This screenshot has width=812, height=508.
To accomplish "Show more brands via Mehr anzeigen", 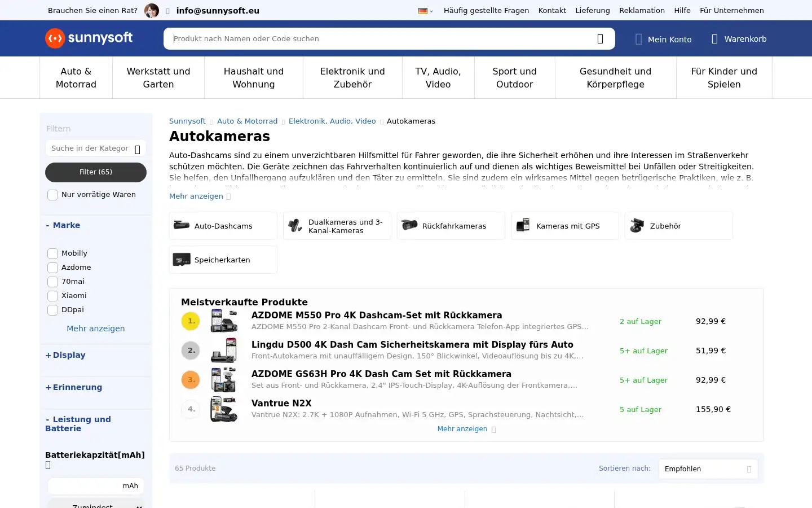I will 96,329.
